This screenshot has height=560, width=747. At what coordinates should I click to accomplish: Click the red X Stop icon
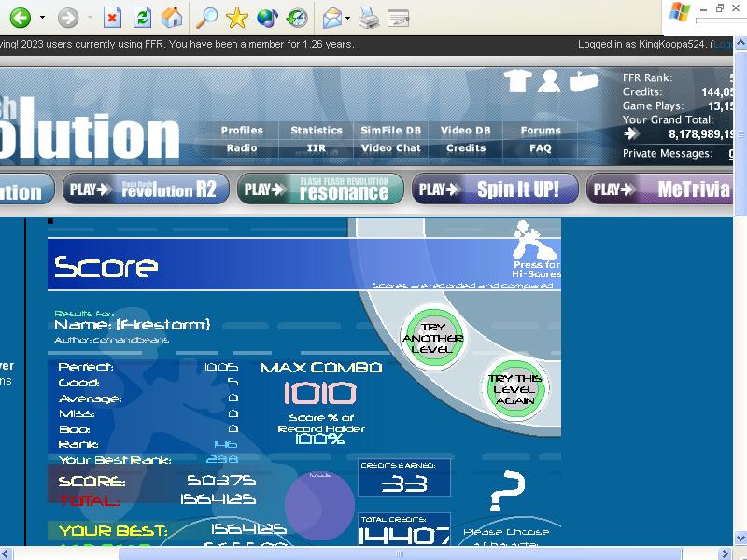pyautogui.click(x=112, y=19)
